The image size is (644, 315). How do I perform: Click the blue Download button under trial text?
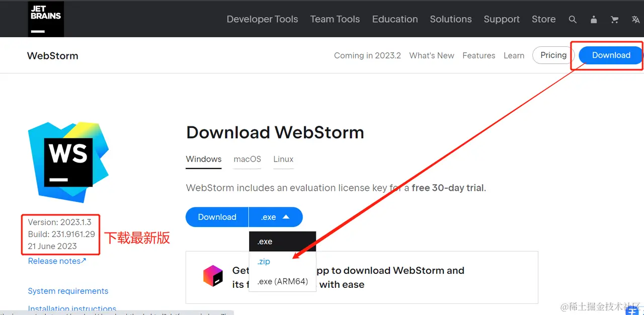pyautogui.click(x=217, y=217)
